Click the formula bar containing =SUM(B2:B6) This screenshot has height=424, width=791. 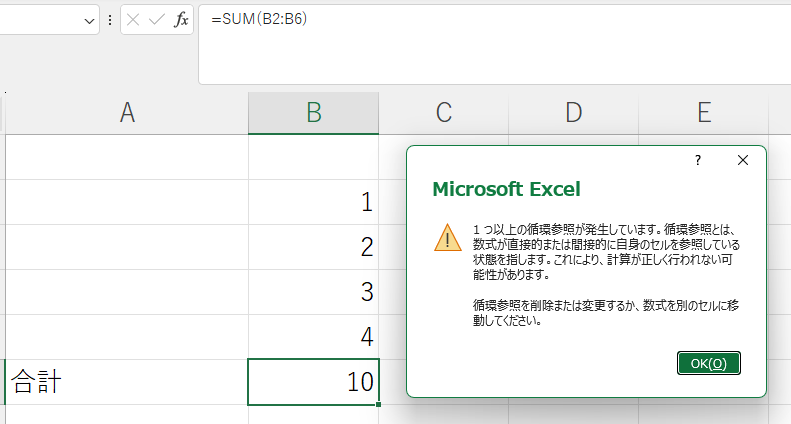(495, 45)
